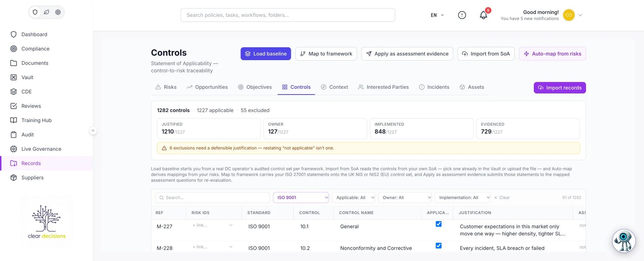Open the notifications bell
The image size is (644, 261).
[x=483, y=15]
